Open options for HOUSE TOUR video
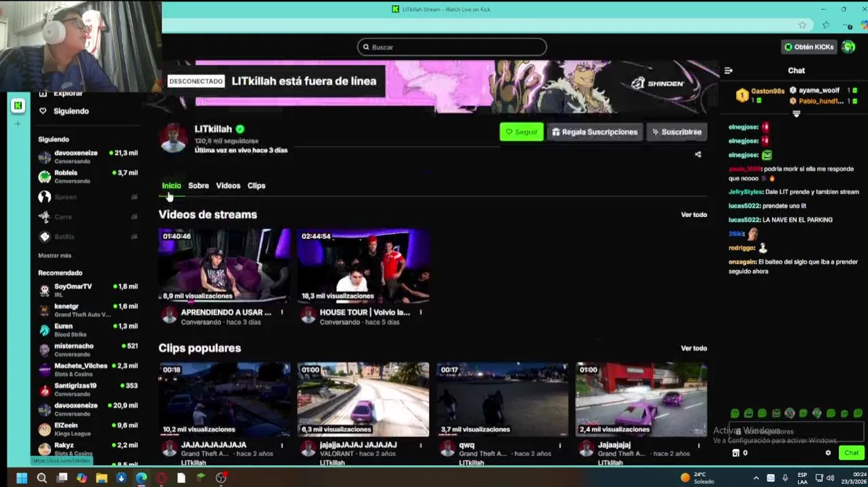The width and height of the screenshot is (868, 487). coord(421,312)
